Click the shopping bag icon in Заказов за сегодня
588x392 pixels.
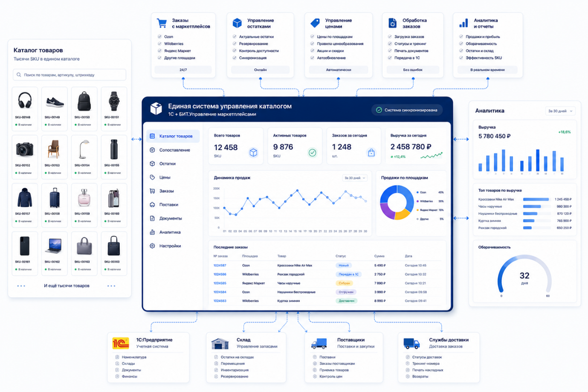click(x=371, y=152)
